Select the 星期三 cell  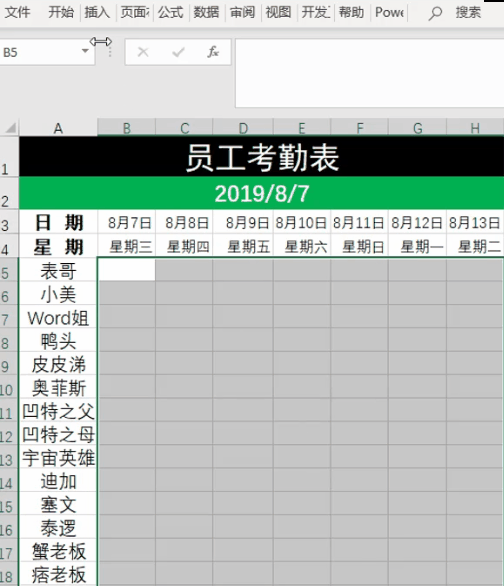pyautogui.click(x=127, y=246)
